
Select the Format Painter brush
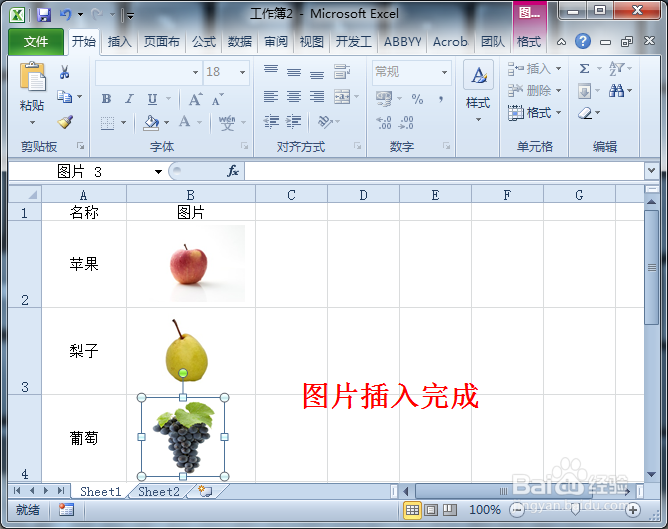tap(65, 122)
